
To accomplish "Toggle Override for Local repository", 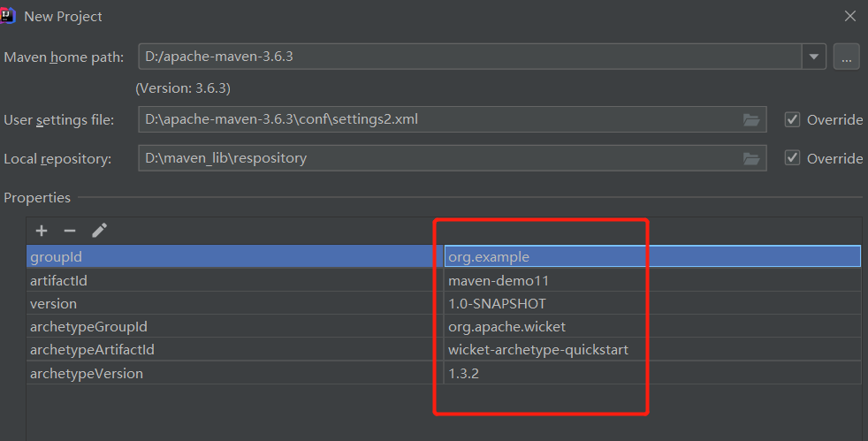I will [x=792, y=158].
